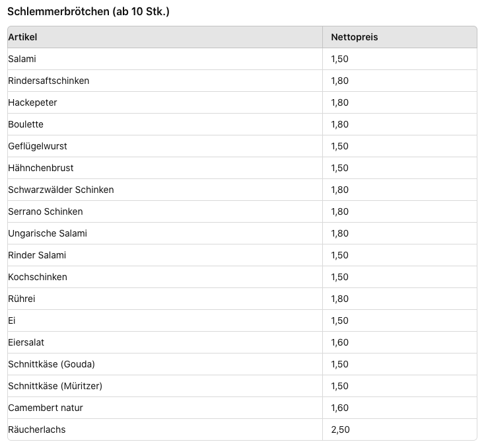Select the Geflügelwurst cell
The height and width of the screenshot is (448, 486).
click(x=38, y=146)
